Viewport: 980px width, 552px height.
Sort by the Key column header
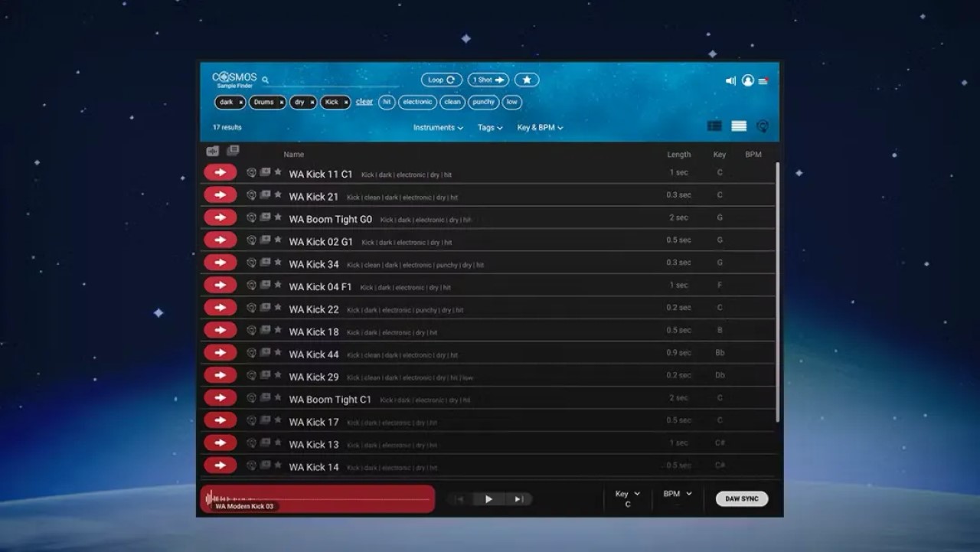[720, 155]
